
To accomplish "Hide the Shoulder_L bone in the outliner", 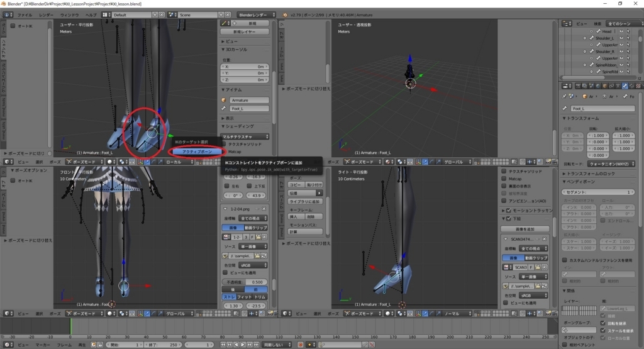I will click(621, 38).
